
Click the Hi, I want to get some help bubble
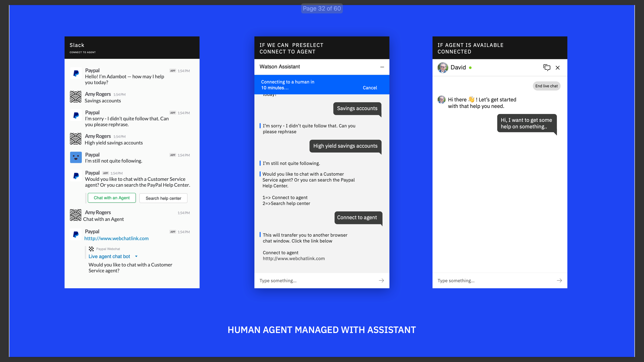(527, 123)
